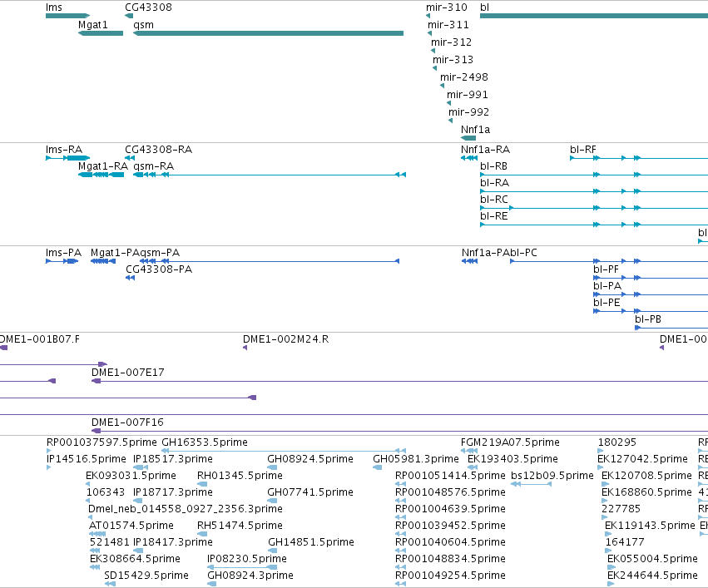Image resolution: width=708 pixels, height=588 pixels.
Task: Select the lms-PA protein label
Action: [x=64, y=253]
